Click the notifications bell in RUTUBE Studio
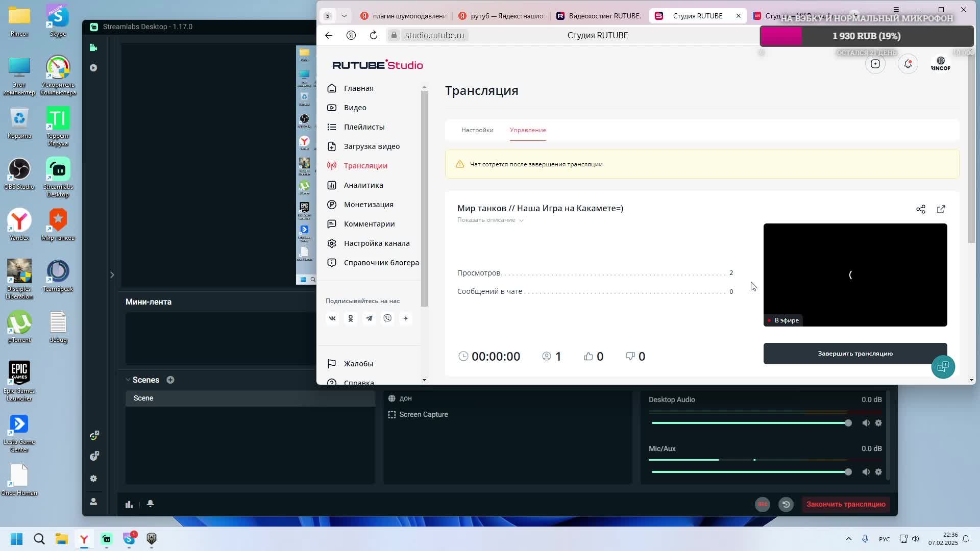 pos(908,64)
